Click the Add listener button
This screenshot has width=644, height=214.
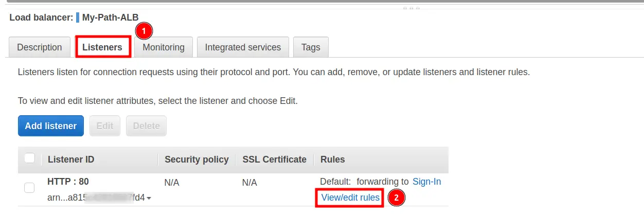[x=51, y=126]
